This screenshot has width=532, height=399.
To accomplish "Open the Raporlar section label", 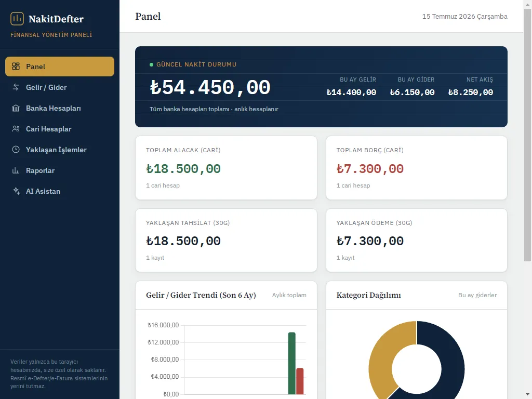I will pyautogui.click(x=40, y=170).
